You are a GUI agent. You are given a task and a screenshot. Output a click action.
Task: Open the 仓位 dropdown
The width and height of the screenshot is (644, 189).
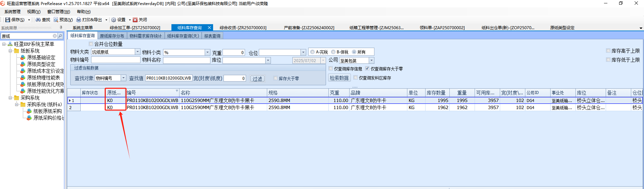click(303, 52)
